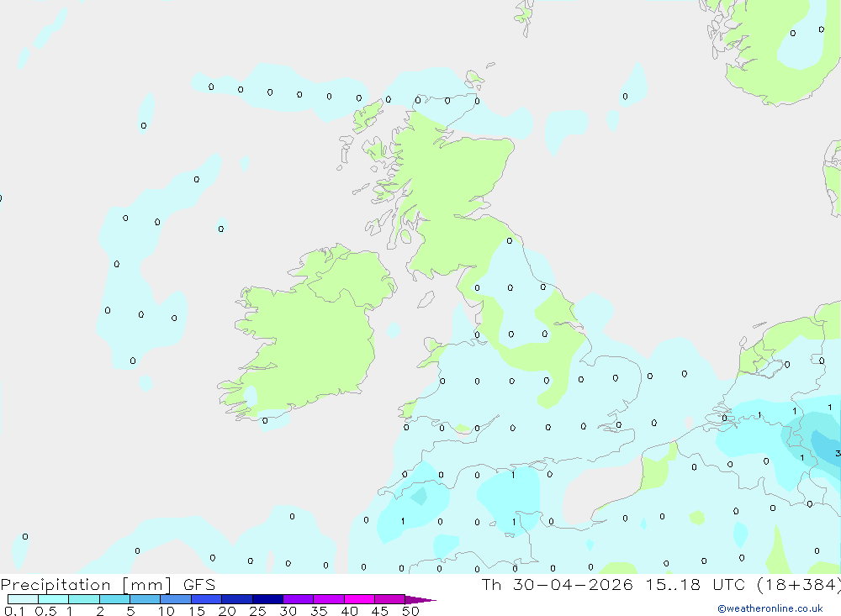Select legend swatch between 45 and 50 mm
Screen dimensions: 841x616
[389, 599]
